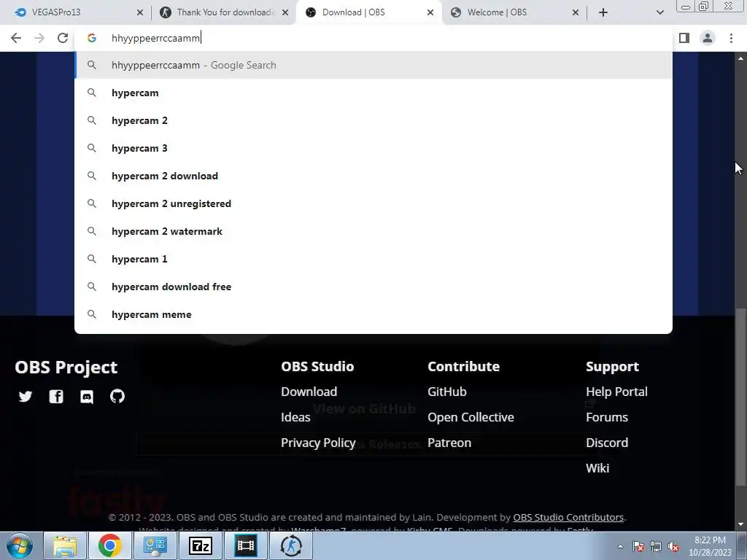747x560 pixels.
Task: Choose the 'hypercam meme' suggestion
Action: pos(373,314)
